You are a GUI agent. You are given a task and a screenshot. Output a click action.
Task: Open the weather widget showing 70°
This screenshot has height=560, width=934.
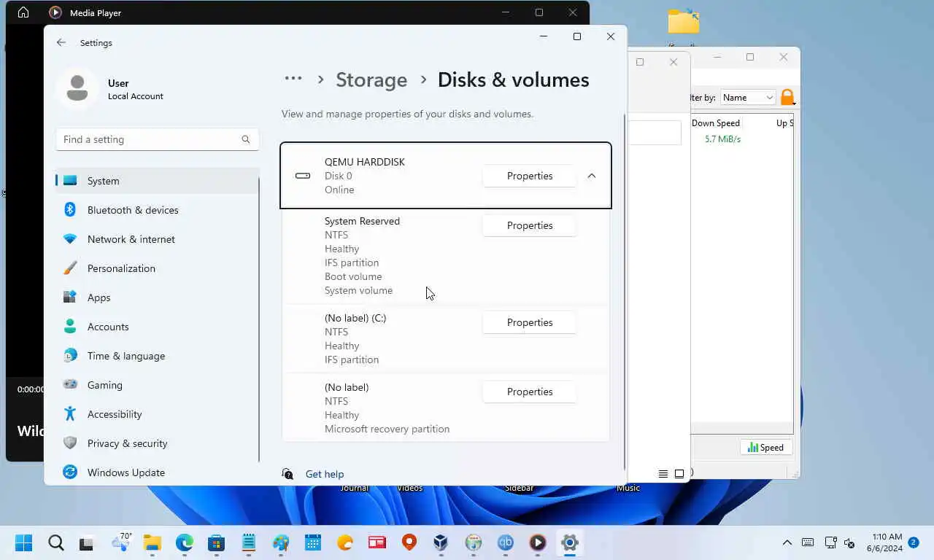(x=120, y=542)
